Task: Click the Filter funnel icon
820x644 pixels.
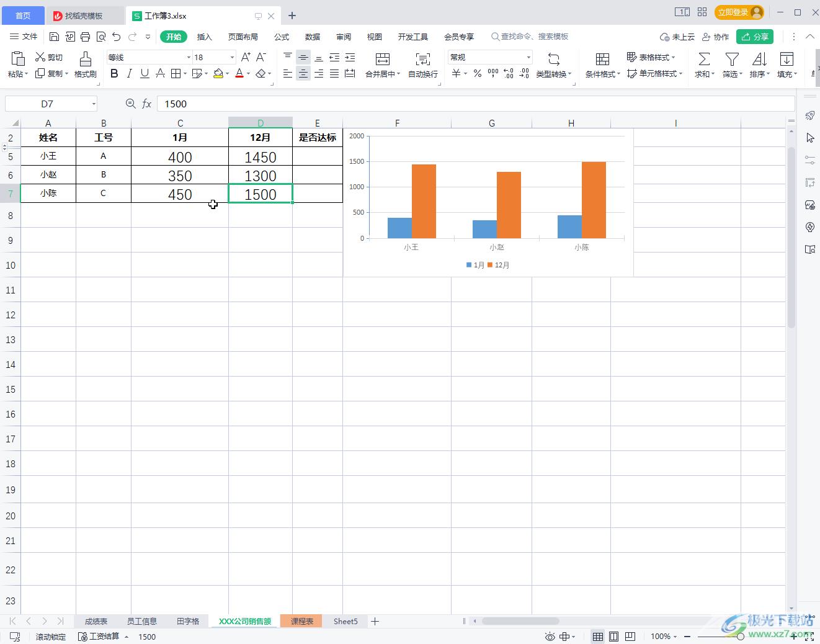Action: tap(732, 59)
